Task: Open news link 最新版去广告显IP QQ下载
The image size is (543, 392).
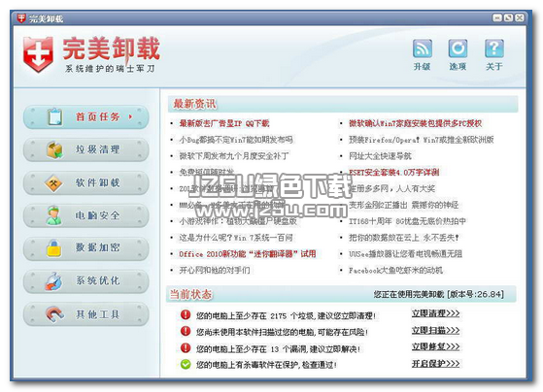Action: pyautogui.click(x=224, y=123)
